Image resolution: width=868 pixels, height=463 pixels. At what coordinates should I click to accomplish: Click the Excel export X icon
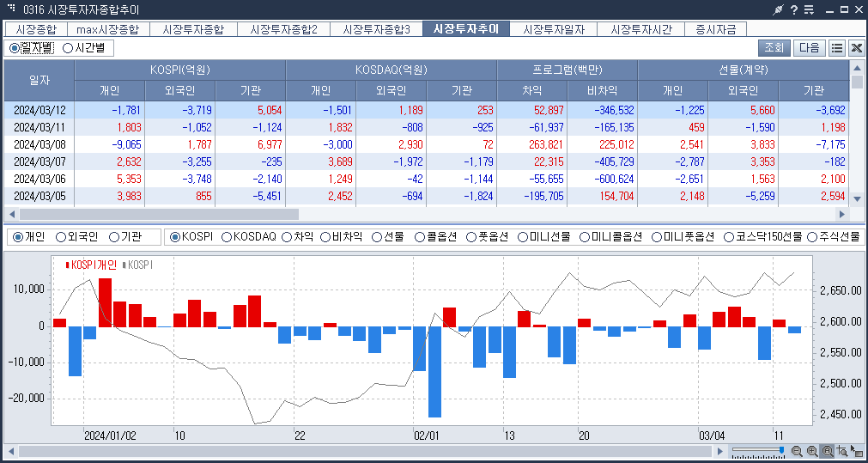[856, 48]
